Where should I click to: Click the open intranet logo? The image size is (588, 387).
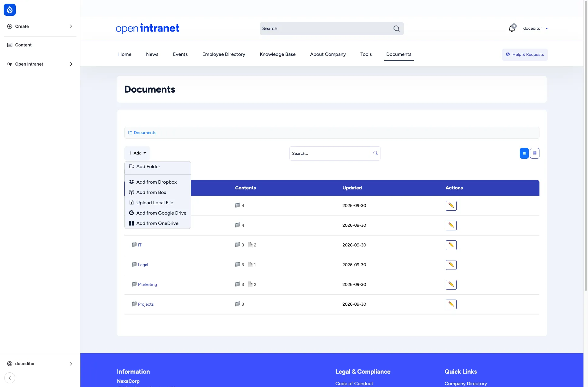click(x=147, y=28)
